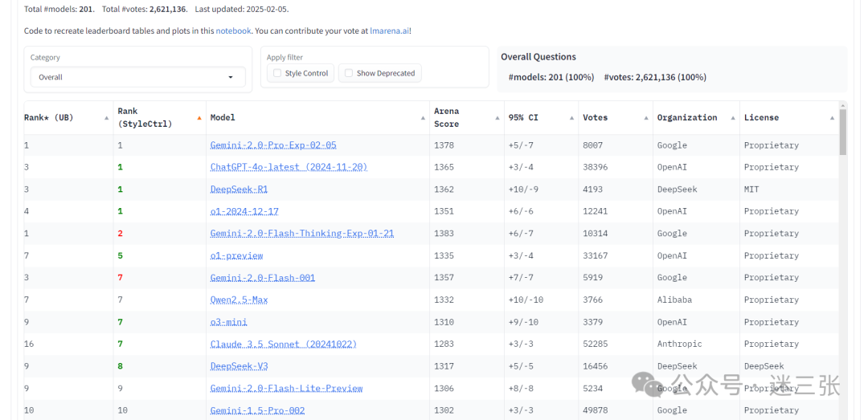Open DeepSeek-V3 model link
This screenshot has height=420, width=868.
coord(240,366)
